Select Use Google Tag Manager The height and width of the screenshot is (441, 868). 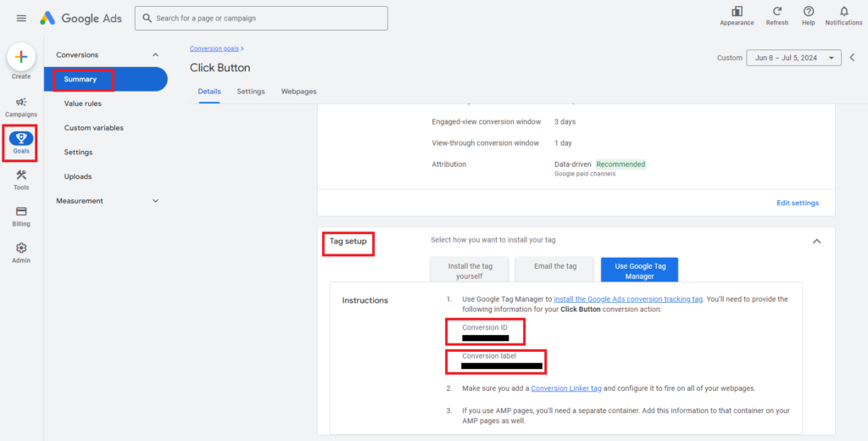tap(639, 271)
